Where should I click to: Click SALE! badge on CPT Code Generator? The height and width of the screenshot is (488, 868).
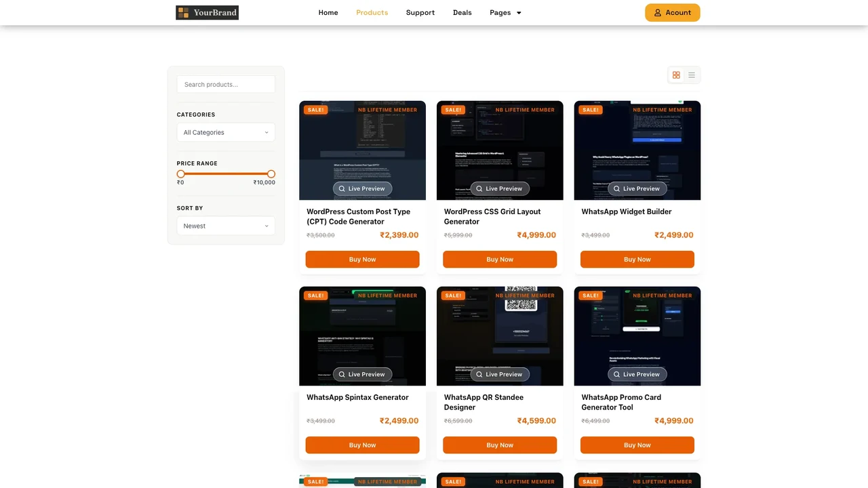point(315,110)
